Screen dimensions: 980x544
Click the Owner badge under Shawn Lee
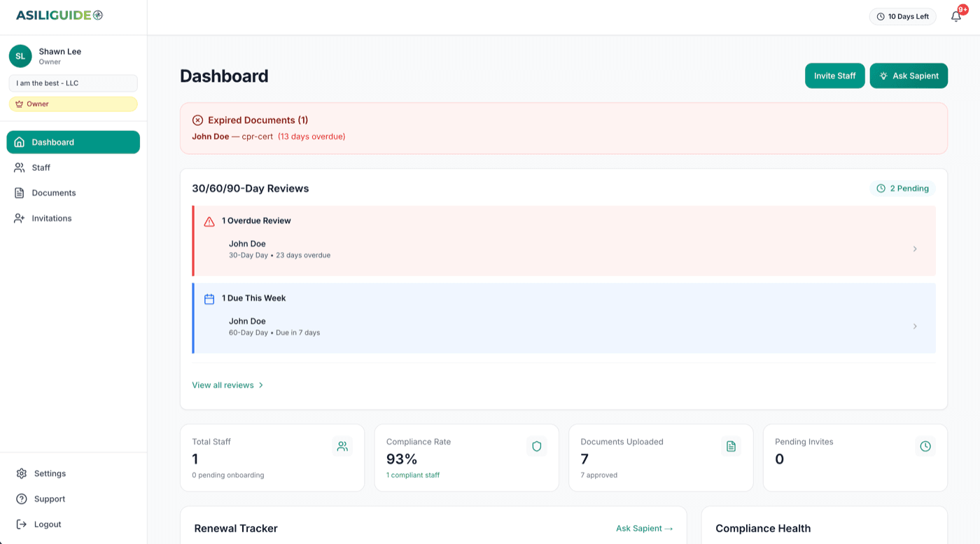(x=73, y=104)
